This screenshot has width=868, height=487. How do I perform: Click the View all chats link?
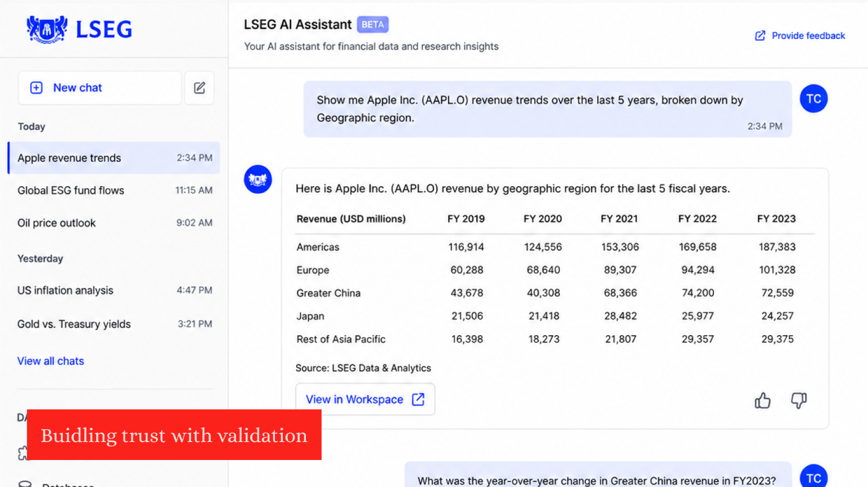(x=51, y=361)
